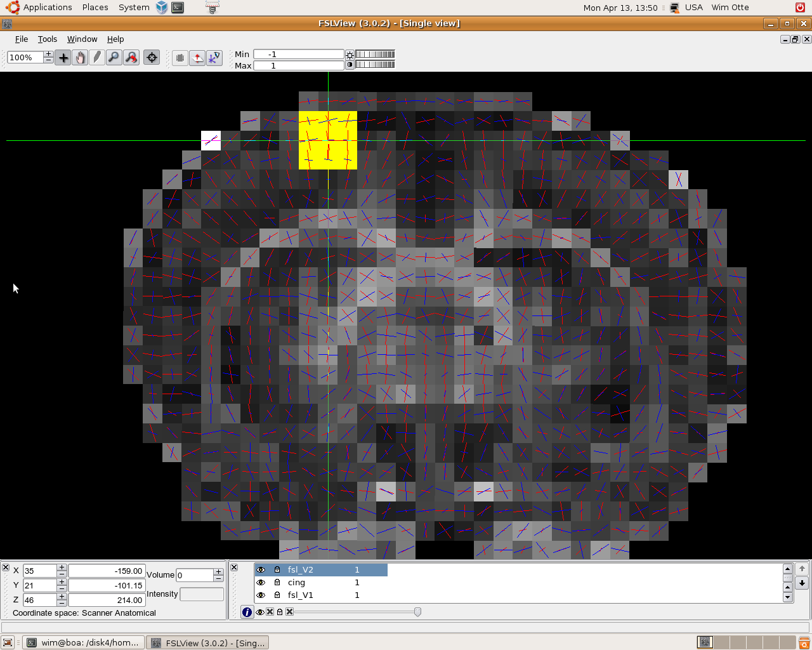Click the reset zoom icon

[x=131, y=58]
